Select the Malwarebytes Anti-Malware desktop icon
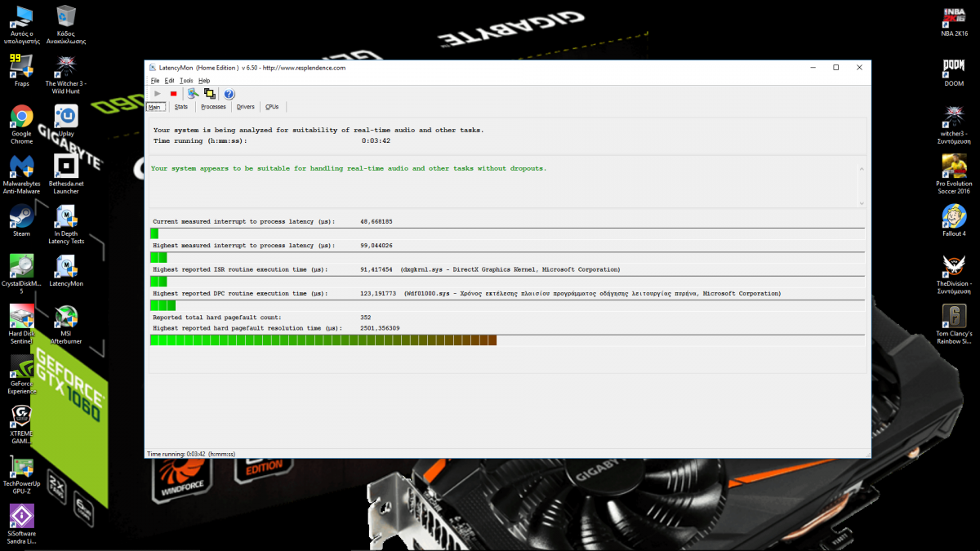 tap(21, 175)
